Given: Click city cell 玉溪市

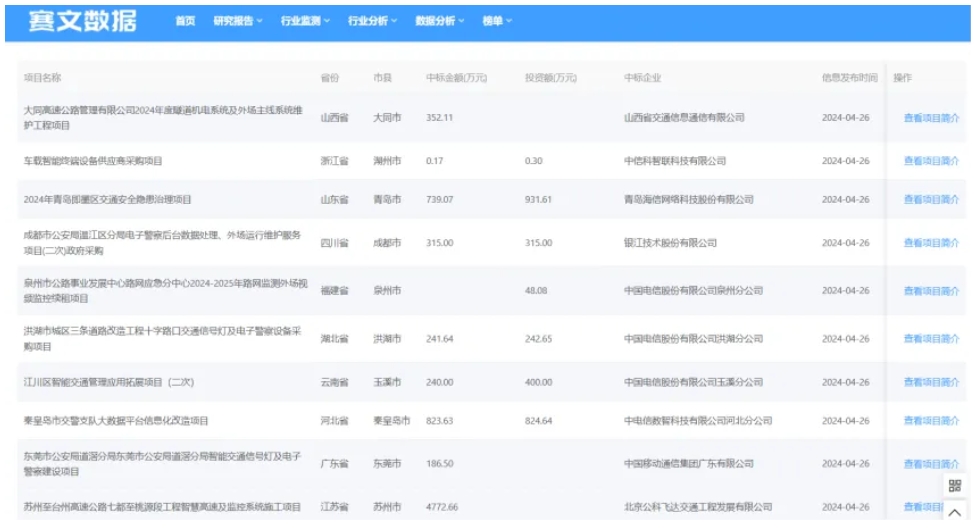Looking at the screenshot, I should [x=387, y=382].
